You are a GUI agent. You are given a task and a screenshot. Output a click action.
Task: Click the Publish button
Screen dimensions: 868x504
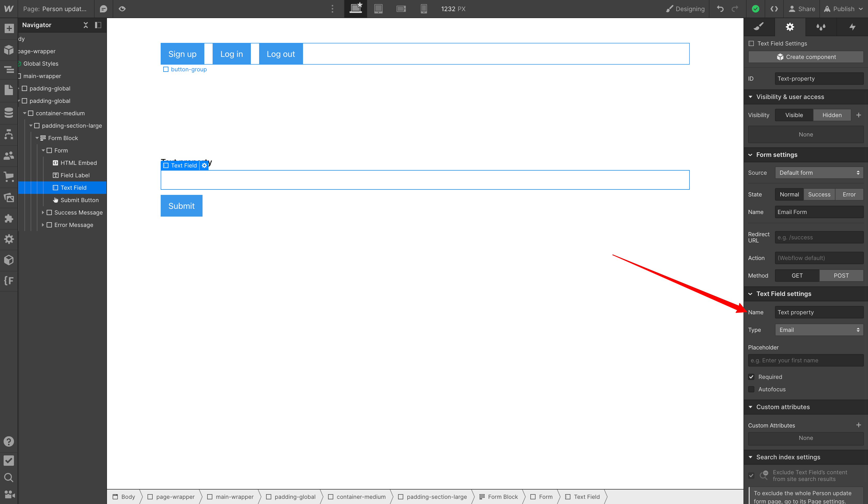coord(843,9)
